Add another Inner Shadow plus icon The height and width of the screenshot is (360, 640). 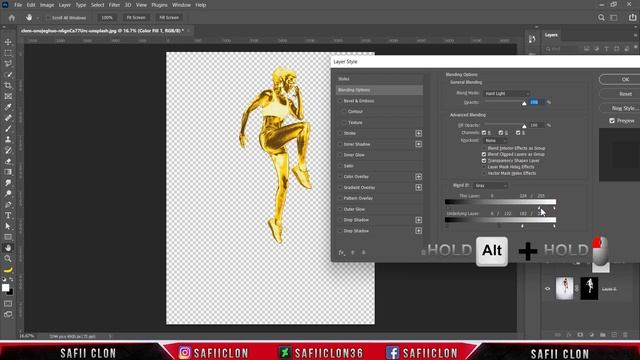[x=418, y=144]
